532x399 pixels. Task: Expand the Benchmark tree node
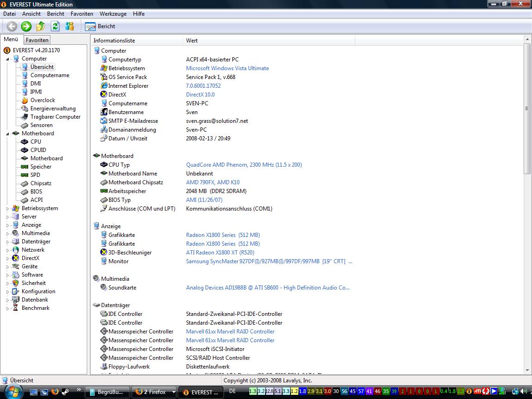click(x=7, y=308)
